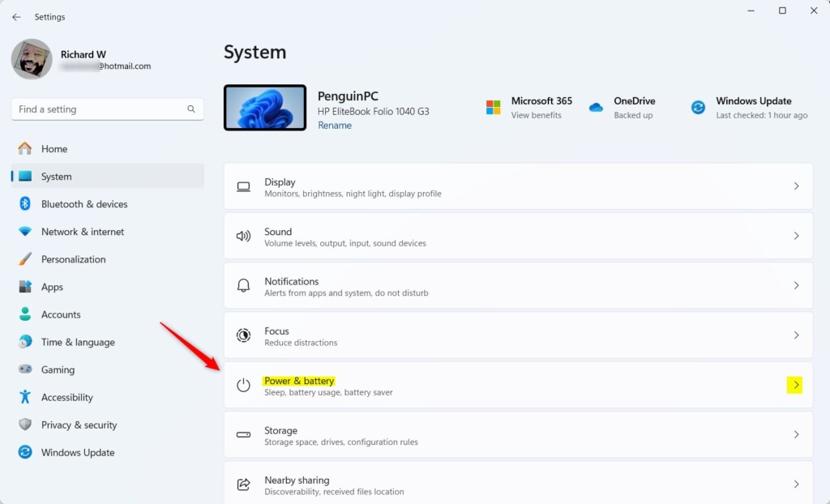830x504 pixels.
Task: Open Storage row chevron arrow
Action: [796, 434]
